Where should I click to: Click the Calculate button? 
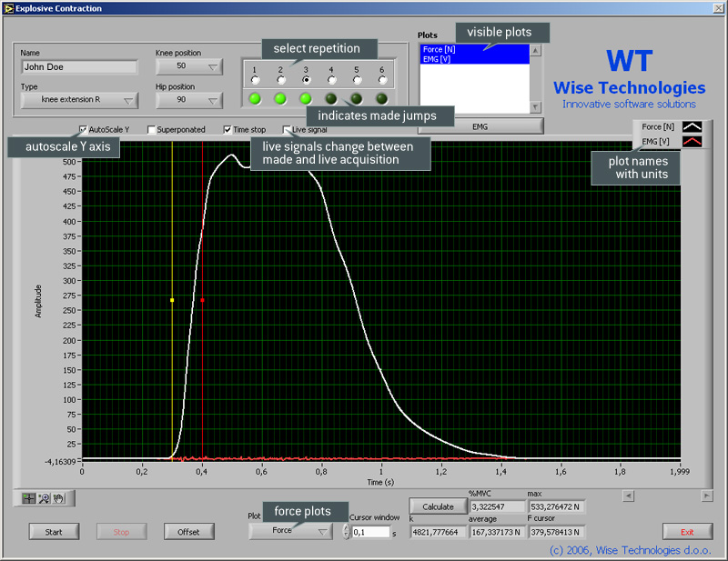pyautogui.click(x=439, y=506)
